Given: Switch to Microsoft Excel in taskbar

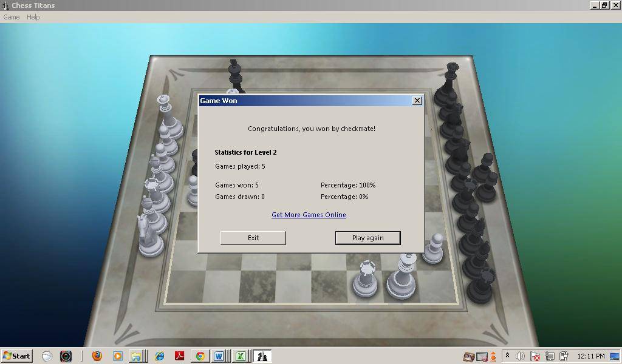Looking at the screenshot, I should click(x=240, y=356).
